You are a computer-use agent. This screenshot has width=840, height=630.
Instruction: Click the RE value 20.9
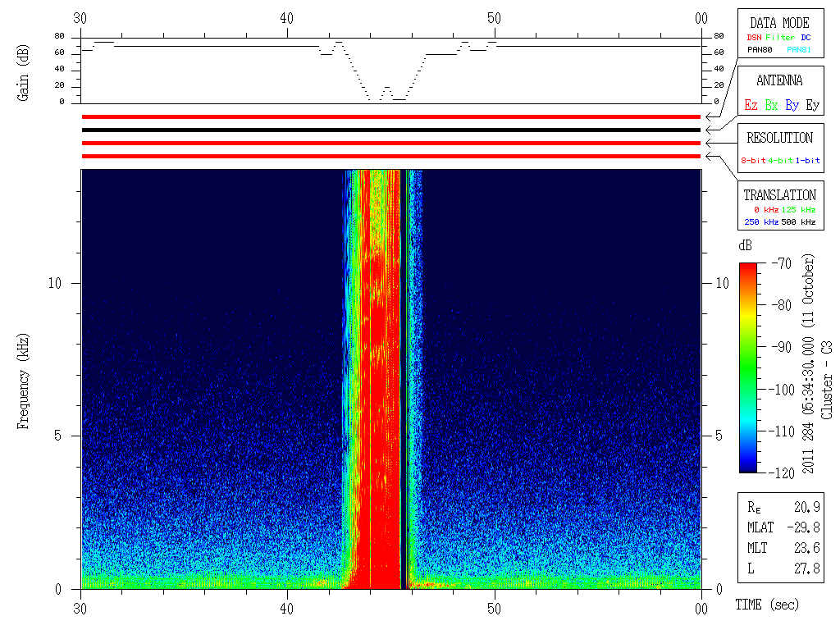pos(807,507)
